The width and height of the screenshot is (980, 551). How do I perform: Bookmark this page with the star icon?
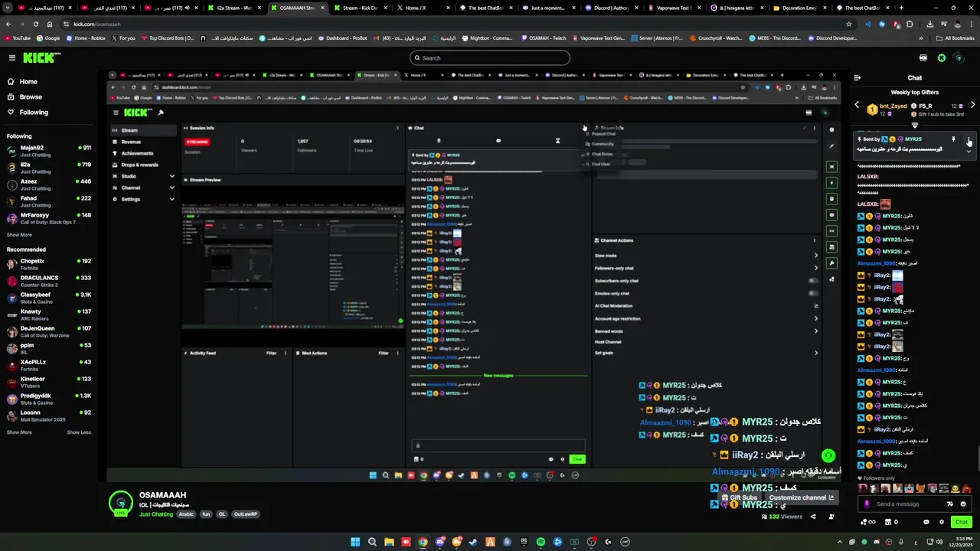click(x=849, y=24)
